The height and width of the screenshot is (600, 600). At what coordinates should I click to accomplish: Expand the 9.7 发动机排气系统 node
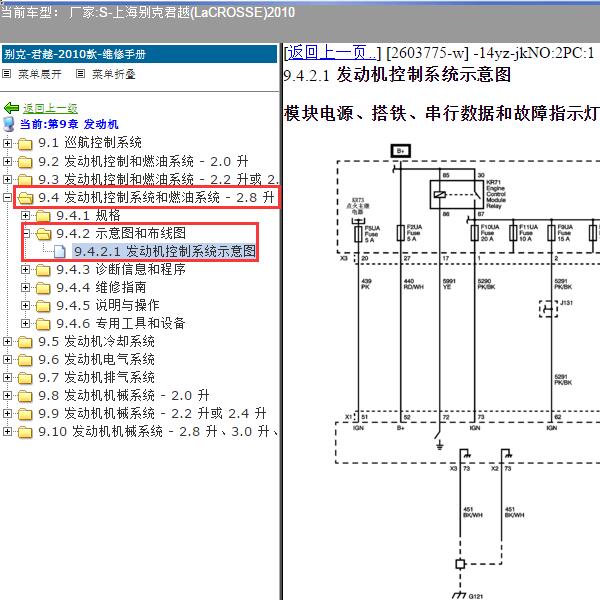click(x=7, y=377)
